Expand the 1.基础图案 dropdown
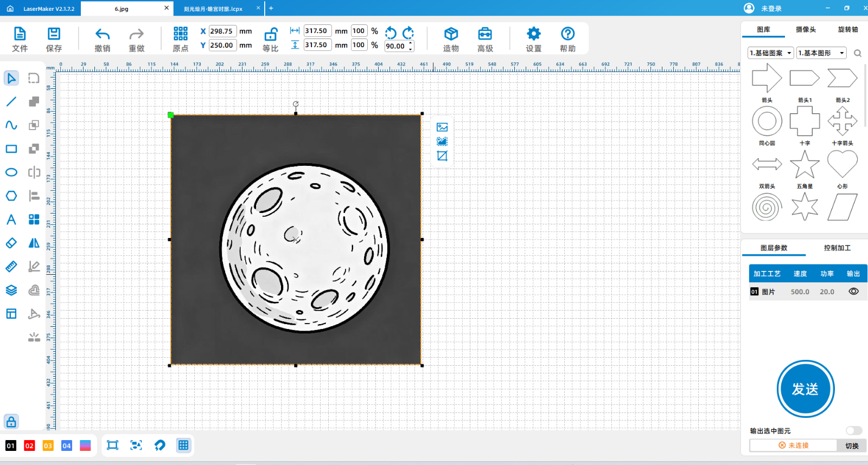This screenshot has width=868, height=465. click(x=770, y=53)
